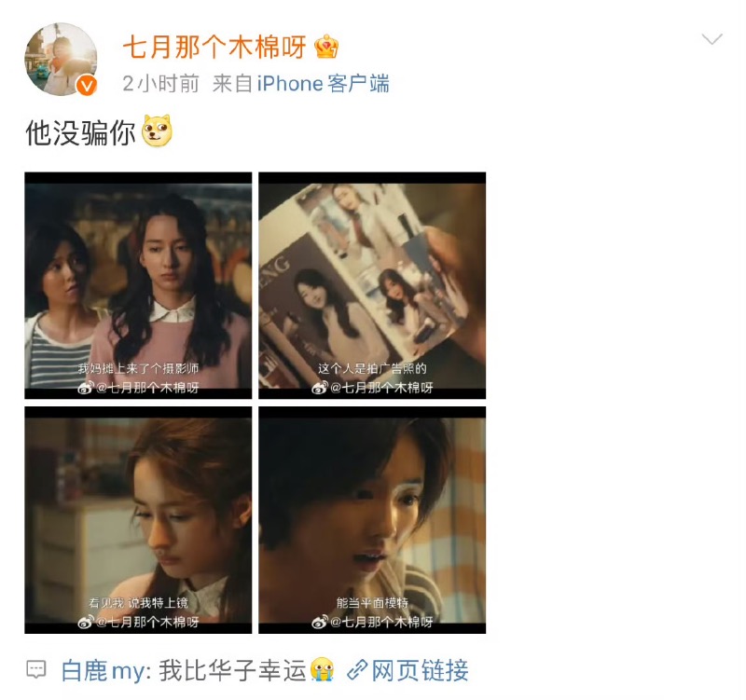
Task: Open commenter 白鹿my profile link
Action: click(x=105, y=670)
